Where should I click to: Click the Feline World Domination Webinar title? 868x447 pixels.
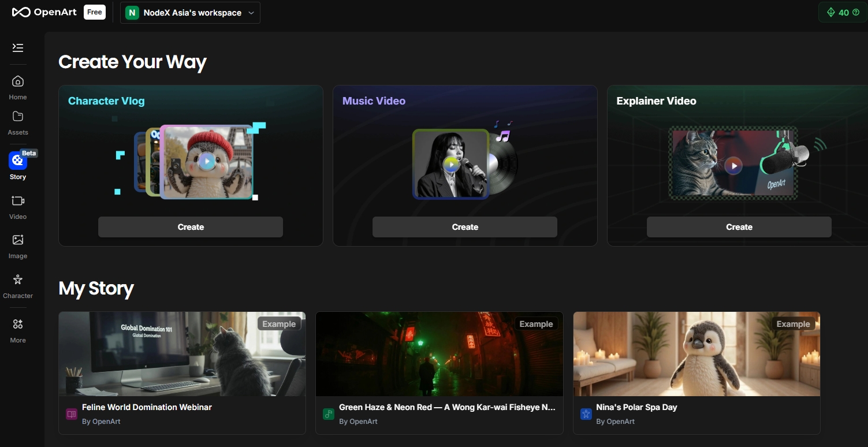click(147, 407)
